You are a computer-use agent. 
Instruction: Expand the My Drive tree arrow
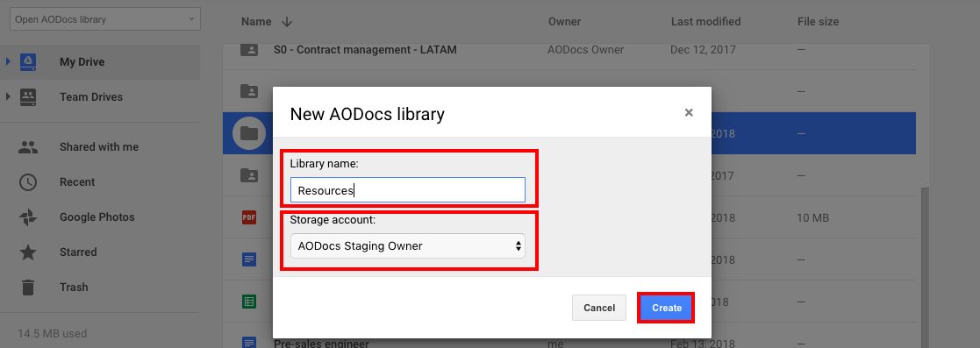pyautogui.click(x=8, y=62)
